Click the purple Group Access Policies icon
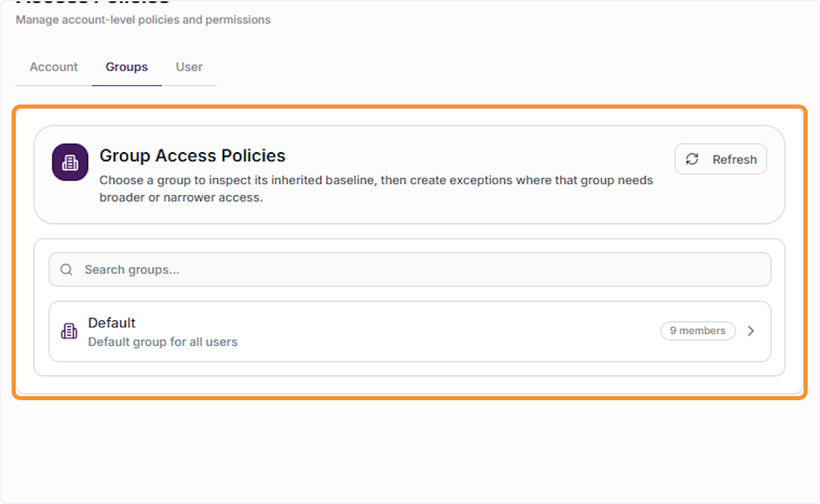 tap(70, 163)
